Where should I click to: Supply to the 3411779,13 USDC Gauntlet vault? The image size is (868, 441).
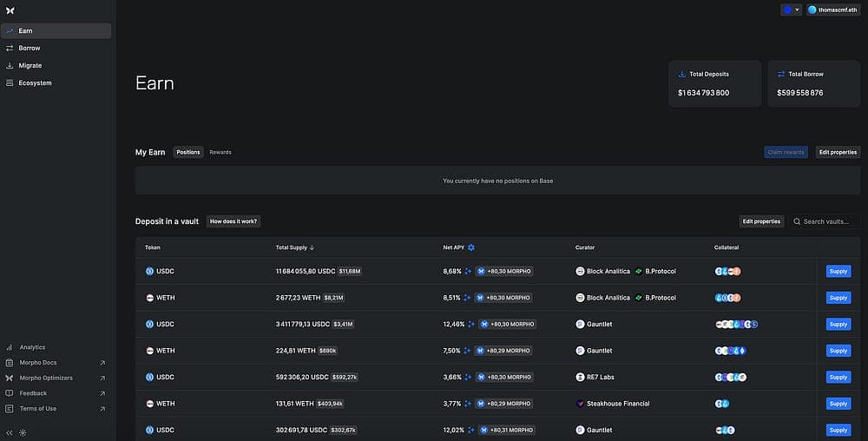838,325
